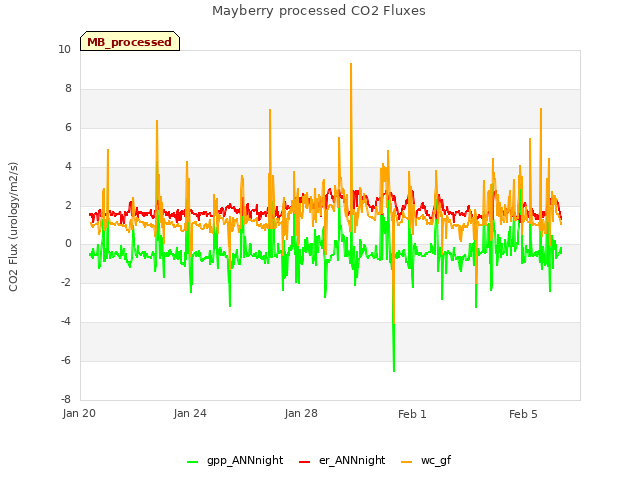This screenshot has height=480, width=640.
Task: Click the y-axis value 10
Action: point(64,49)
